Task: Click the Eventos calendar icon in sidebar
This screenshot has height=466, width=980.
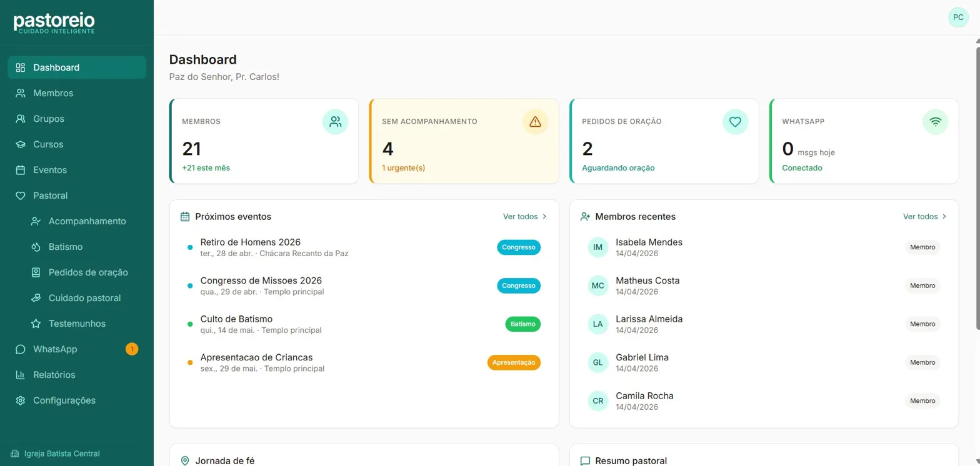Action: (21, 170)
